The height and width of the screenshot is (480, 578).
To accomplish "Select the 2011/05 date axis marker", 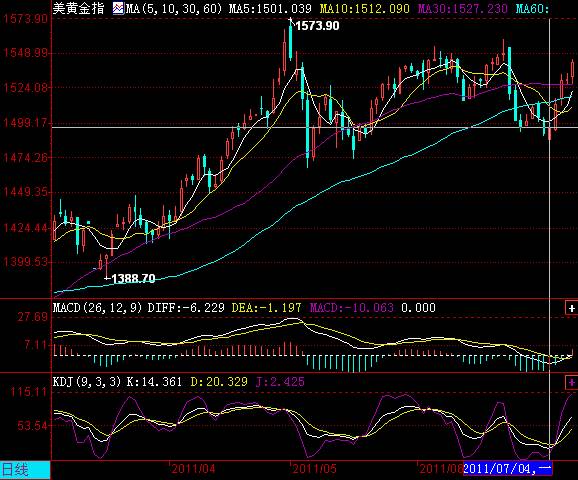I will coord(314,469).
